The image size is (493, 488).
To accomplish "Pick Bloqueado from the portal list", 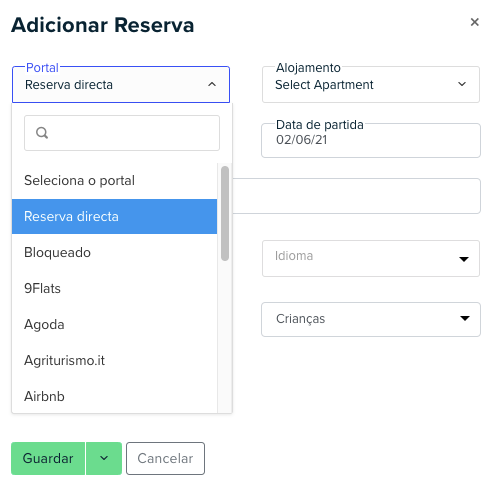I will (x=114, y=252).
